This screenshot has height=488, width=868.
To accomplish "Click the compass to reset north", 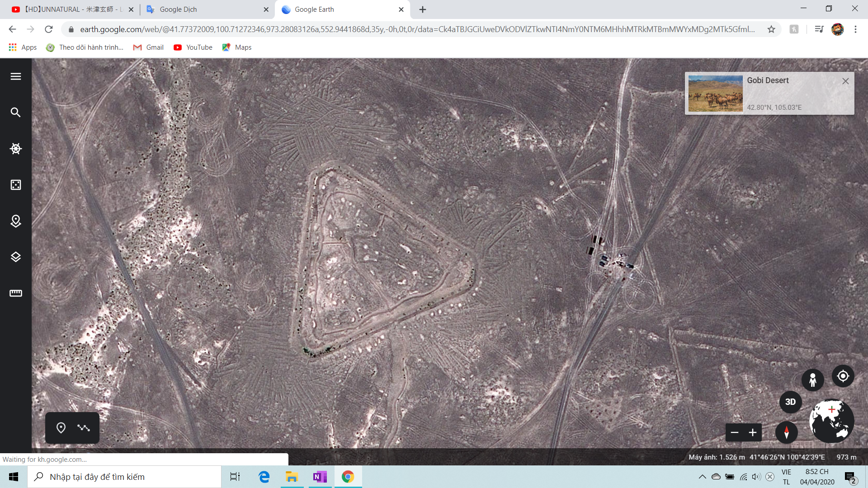I will click(786, 432).
